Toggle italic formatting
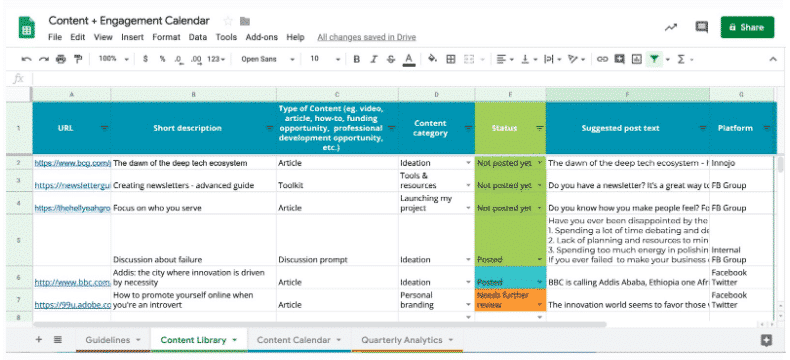 point(374,59)
